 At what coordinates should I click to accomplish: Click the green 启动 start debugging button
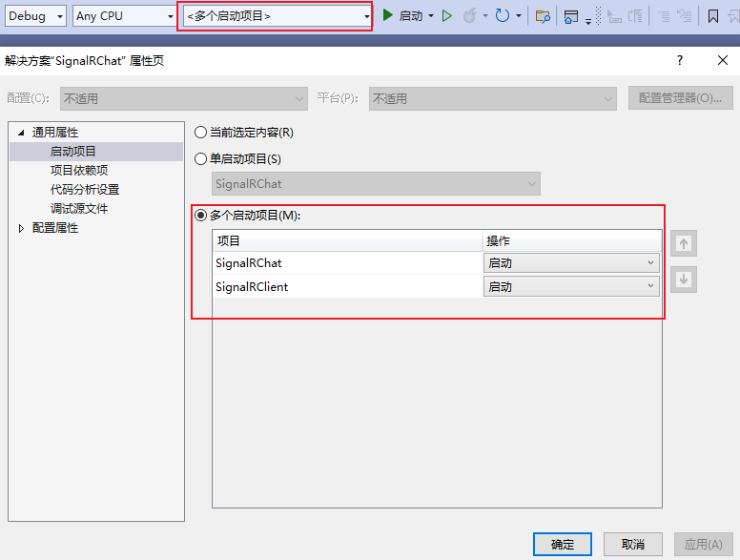402,16
